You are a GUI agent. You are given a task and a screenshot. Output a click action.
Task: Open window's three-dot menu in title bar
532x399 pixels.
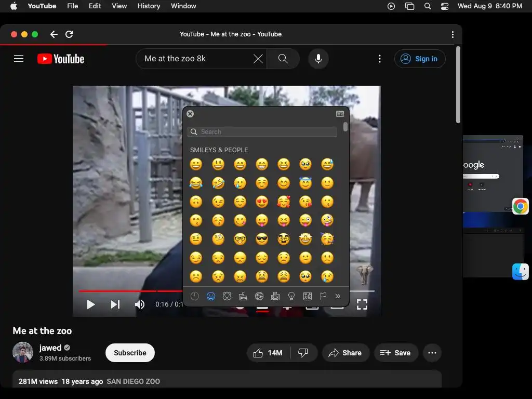coord(453,35)
